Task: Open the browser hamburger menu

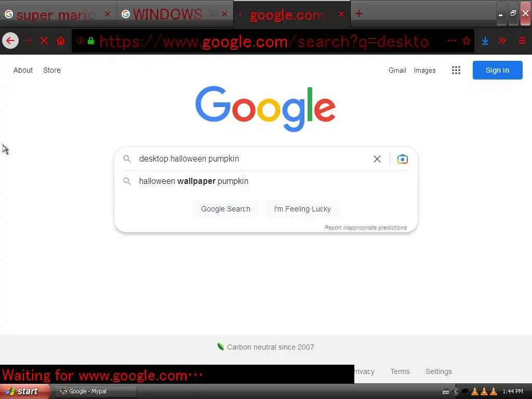Action: [x=522, y=41]
